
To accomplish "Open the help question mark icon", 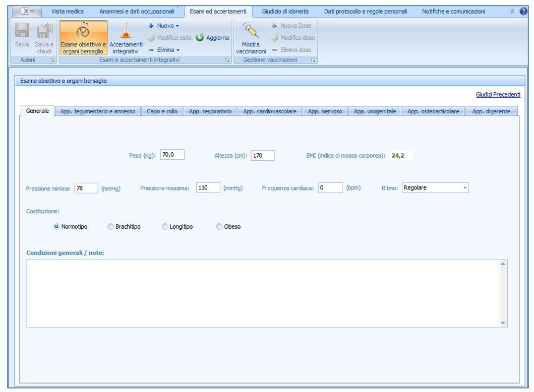I will tap(528, 11).
